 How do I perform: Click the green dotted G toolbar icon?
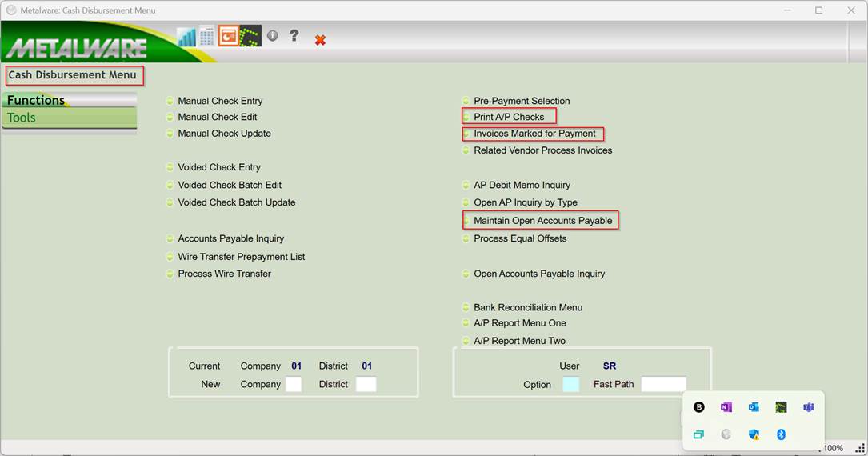click(250, 37)
